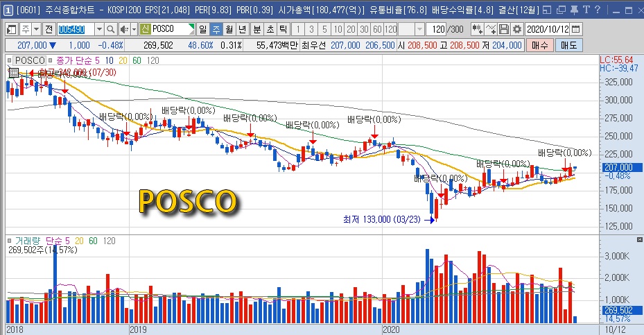Click the HC:-39.47 indicator text
The width and height of the screenshot is (644, 335).
pos(619,68)
